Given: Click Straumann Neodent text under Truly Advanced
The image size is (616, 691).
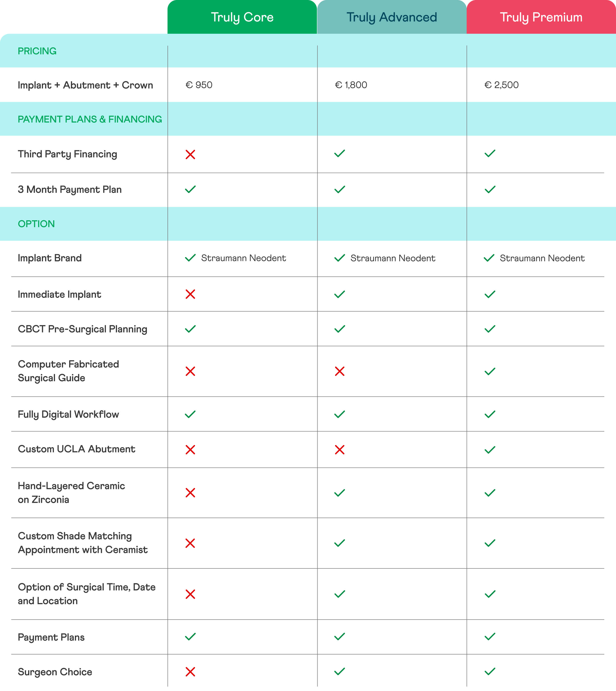Looking at the screenshot, I should pos(393,258).
